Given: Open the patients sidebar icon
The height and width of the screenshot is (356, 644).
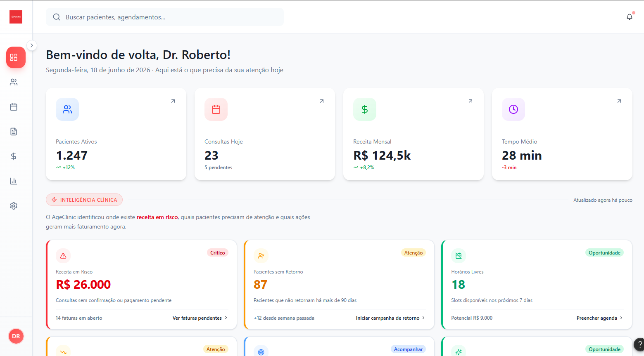Looking at the screenshot, I should 14,82.
